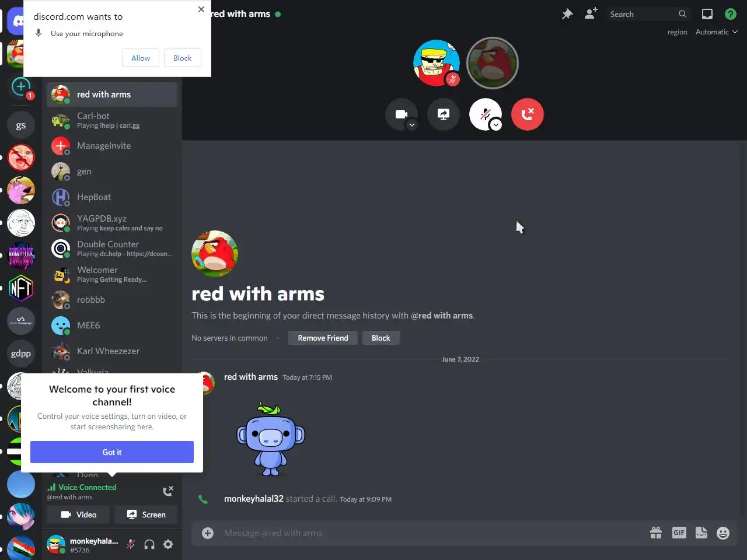Open the plain blue circle server icon
This screenshot has height=560, width=747.
click(x=21, y=484)
